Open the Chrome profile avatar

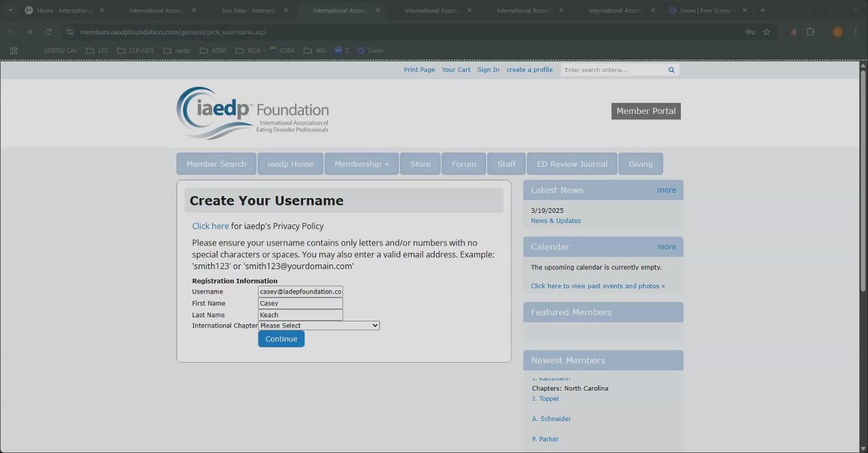pyautogui.click(x=837, y=32)
